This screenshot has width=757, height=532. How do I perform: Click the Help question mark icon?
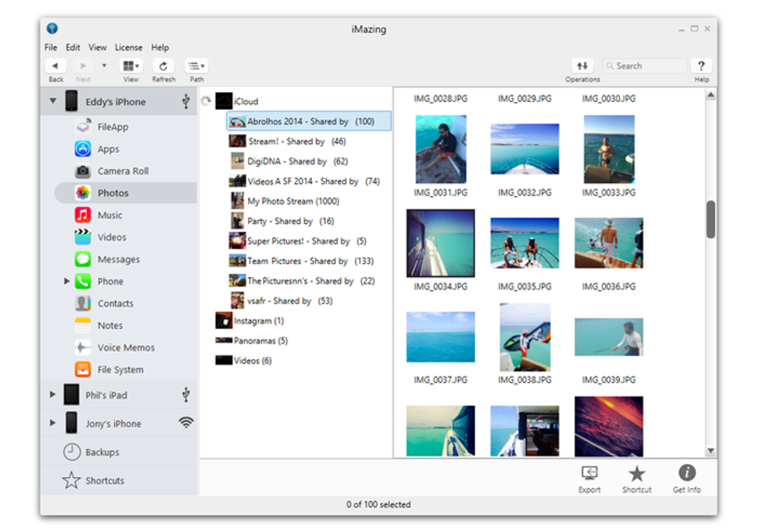(701, 66)
